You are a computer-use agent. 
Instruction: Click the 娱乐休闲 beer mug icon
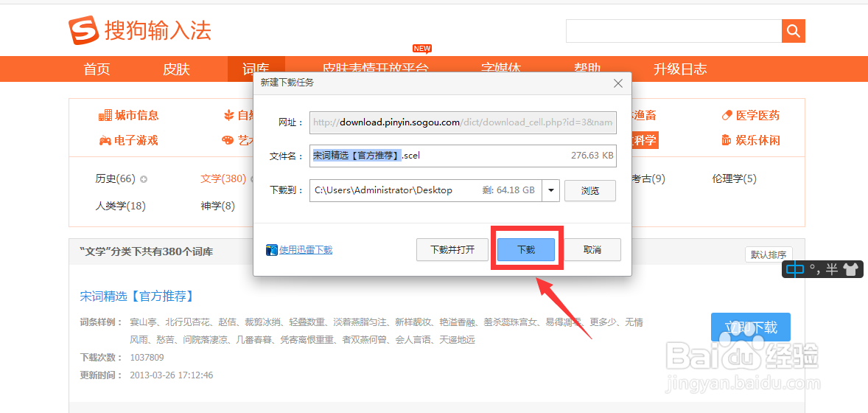(727, 140)
